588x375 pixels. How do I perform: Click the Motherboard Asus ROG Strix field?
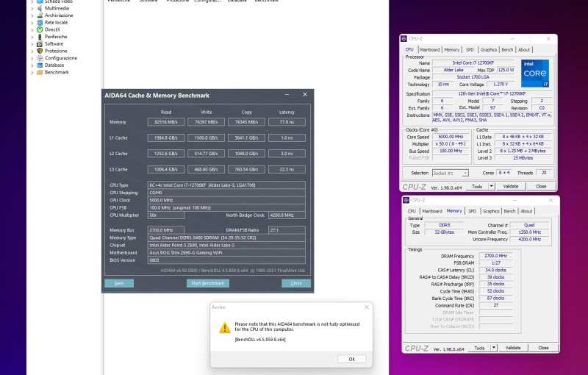click(226, 253)
